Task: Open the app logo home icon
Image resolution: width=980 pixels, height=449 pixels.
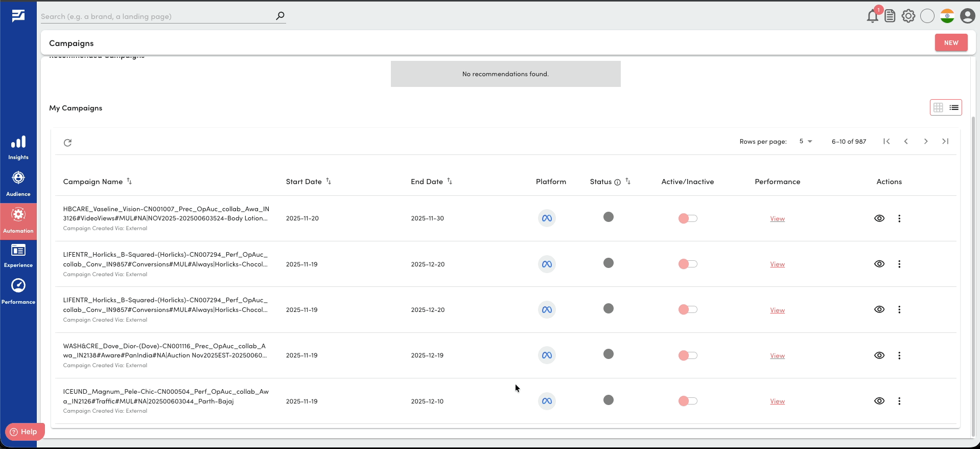Action: coord(18,16)
